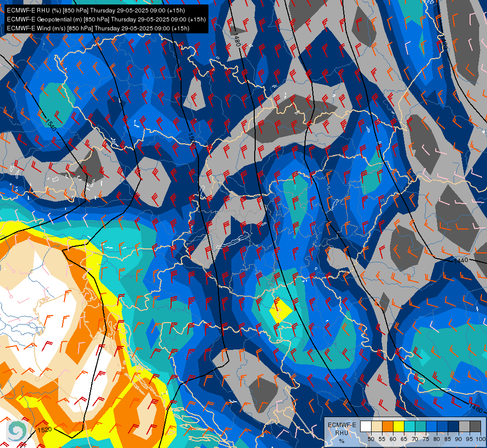Click the 1440 geopotential contour label

[461, 260]
